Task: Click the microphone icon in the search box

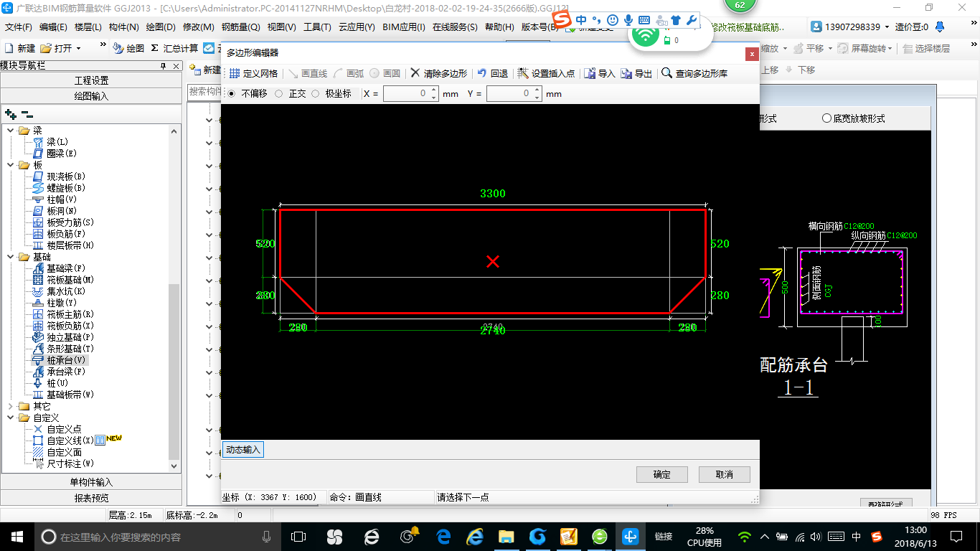Action: pyautogui.click(x=266, y=537)
